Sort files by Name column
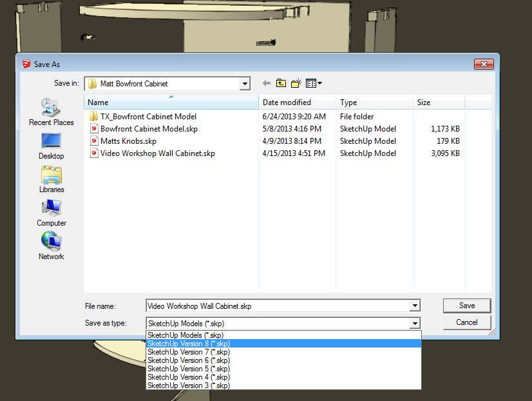Image resolution: width=532 pixels, height=401 pixels. (171, 103)
